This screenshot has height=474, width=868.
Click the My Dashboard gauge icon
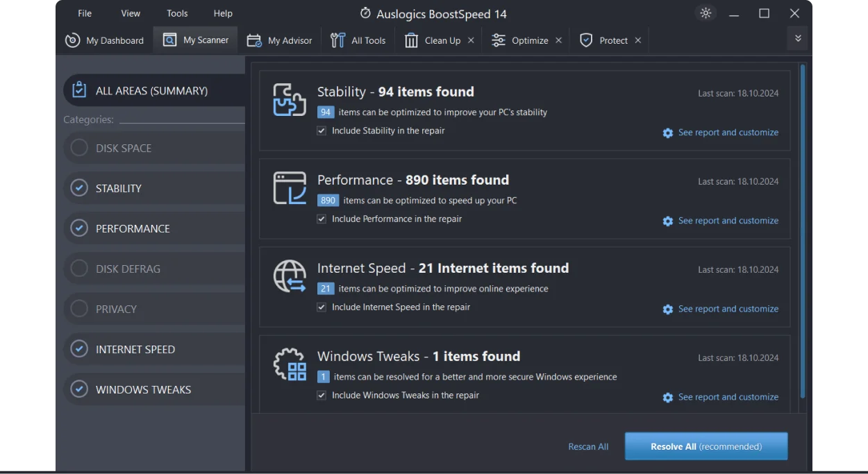[72, 40]
